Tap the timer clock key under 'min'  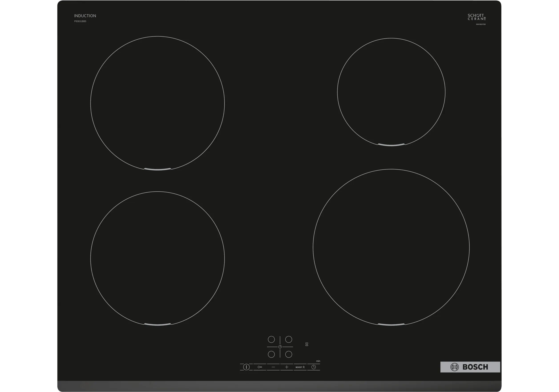314,367
